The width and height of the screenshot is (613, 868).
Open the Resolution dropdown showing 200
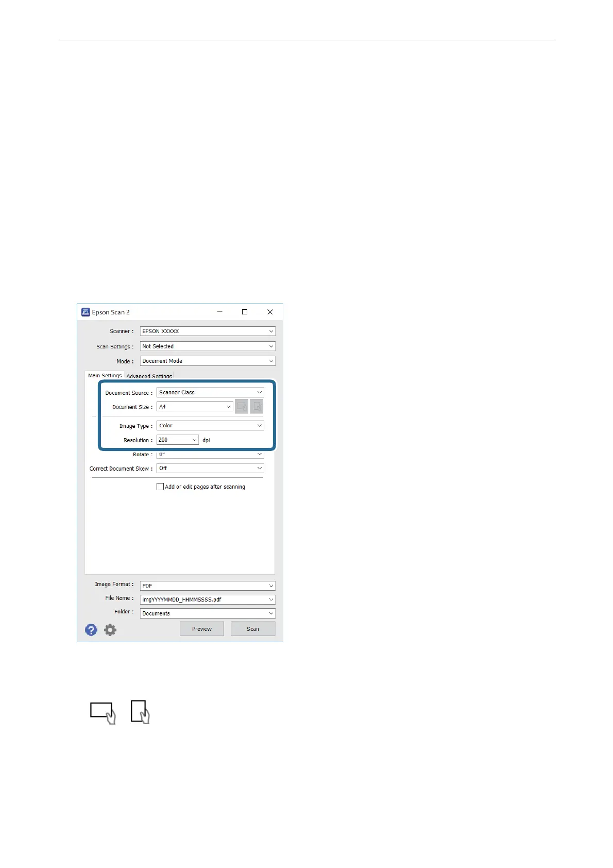pyautogui.click(x=178, y=440)
